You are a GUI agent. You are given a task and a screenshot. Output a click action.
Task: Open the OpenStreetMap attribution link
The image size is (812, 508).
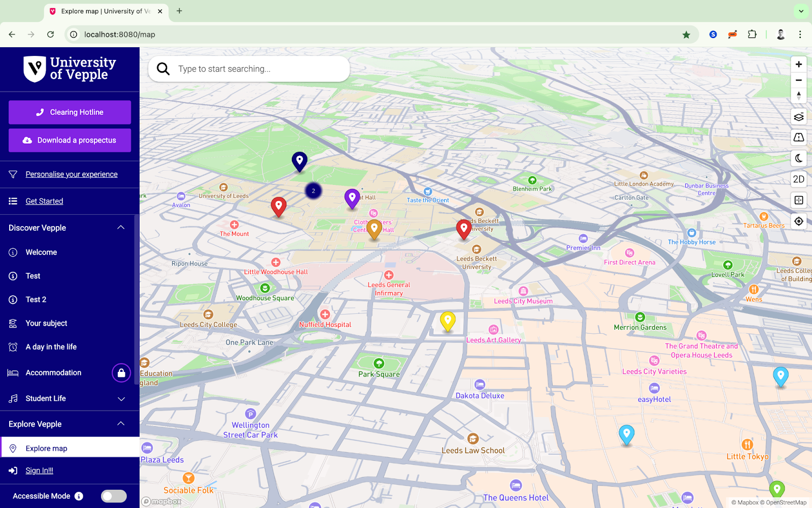coord(783,502)
